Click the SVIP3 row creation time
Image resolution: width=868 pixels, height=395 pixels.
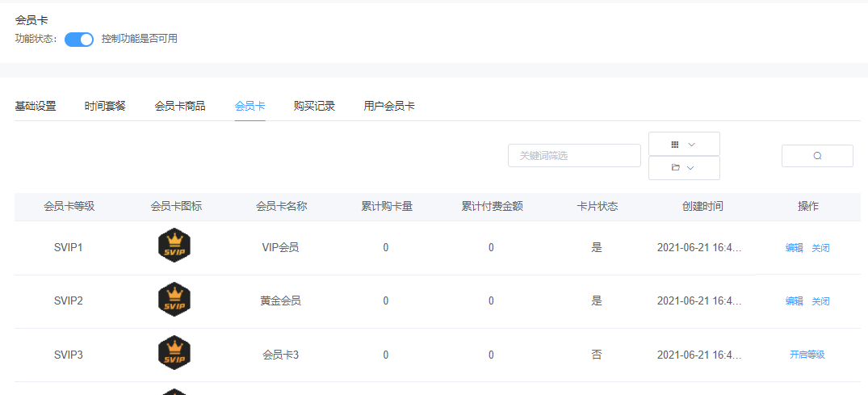[699, 355]
